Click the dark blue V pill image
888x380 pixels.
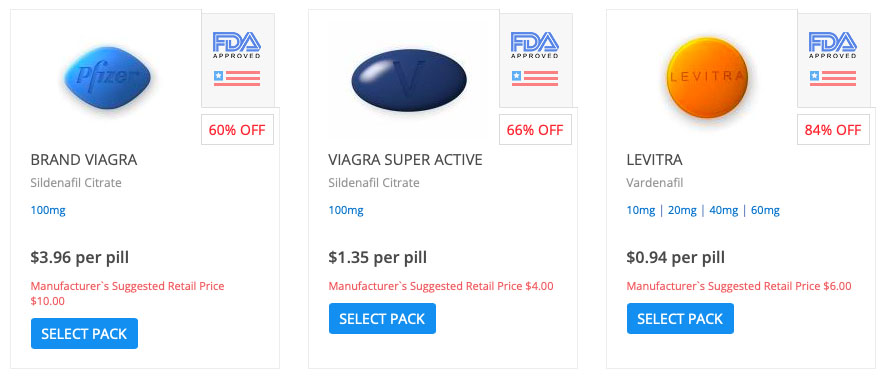coord(409,80)
